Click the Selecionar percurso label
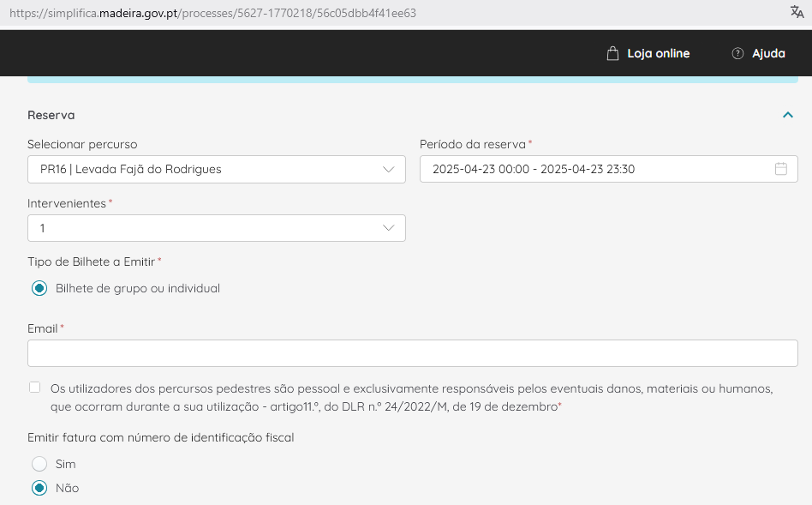This screenshot has height=505, width=812. point(82,144)
